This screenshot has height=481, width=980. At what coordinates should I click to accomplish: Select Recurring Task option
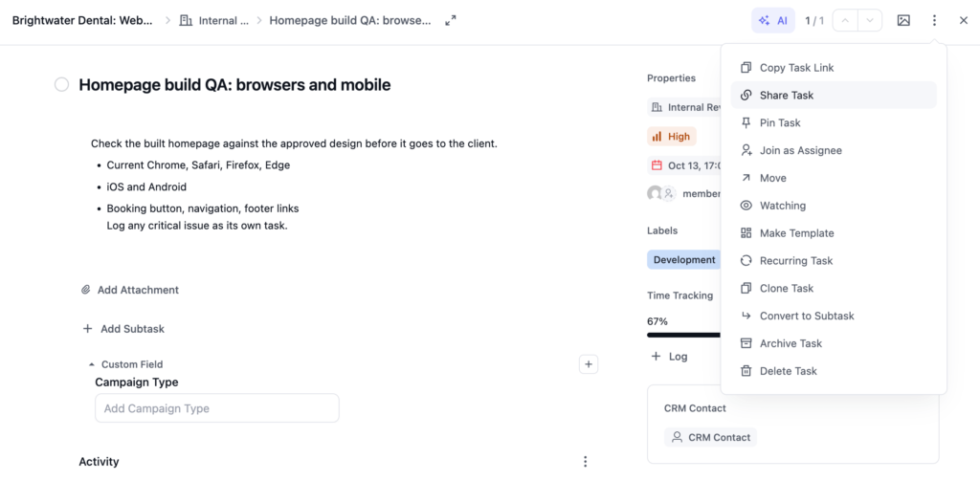click(x=834, y=260)
